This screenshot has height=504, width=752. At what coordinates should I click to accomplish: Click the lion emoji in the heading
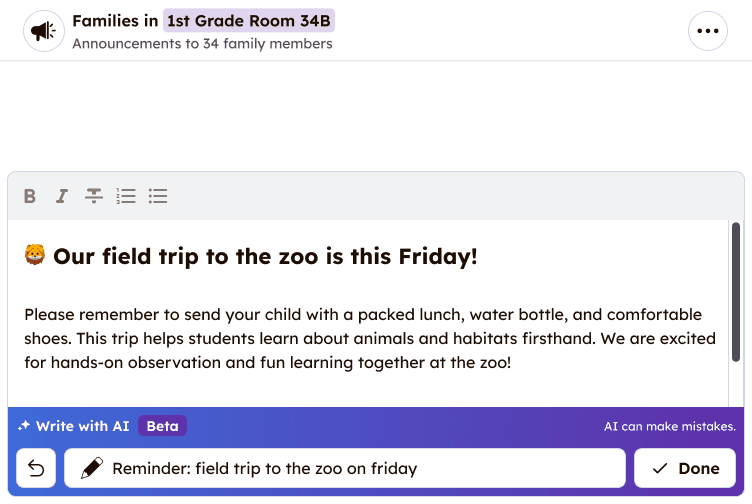click(35, 256)
